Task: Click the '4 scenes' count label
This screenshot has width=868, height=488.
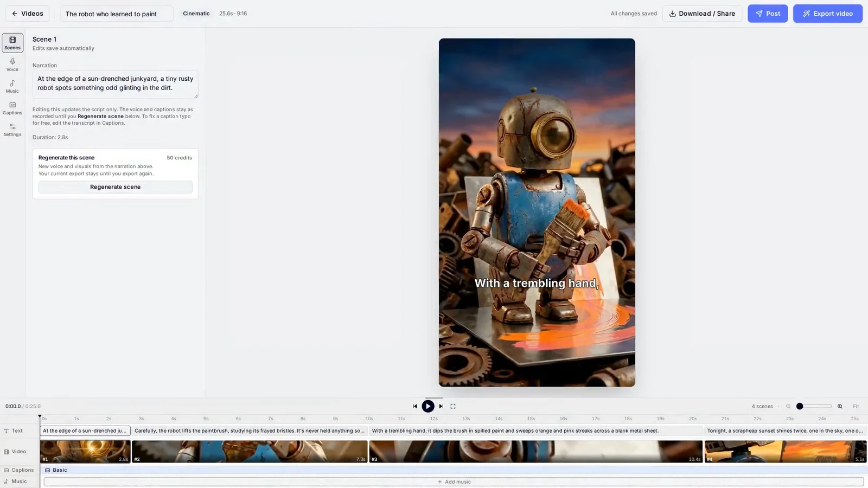Action: point(762,406)
